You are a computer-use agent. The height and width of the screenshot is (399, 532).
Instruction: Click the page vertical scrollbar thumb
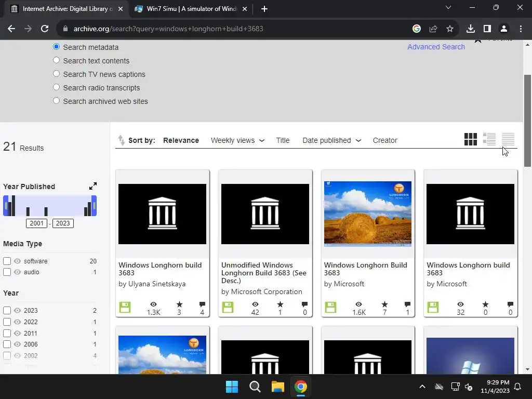point(527,121)
